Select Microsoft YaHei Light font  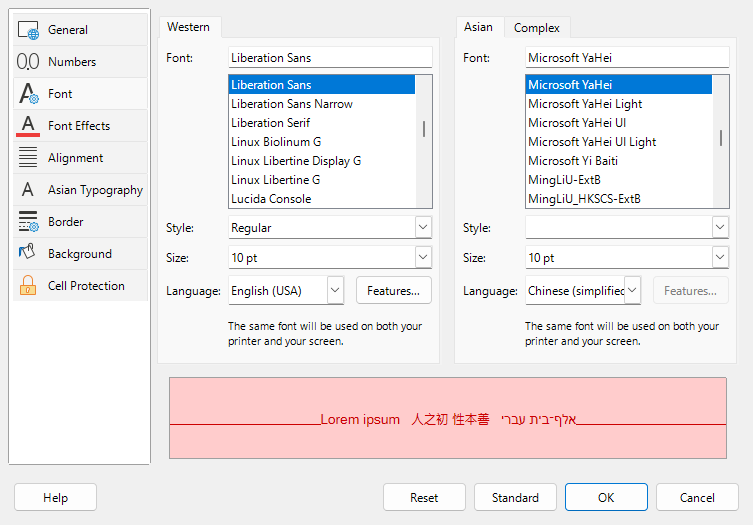(619, 104)
